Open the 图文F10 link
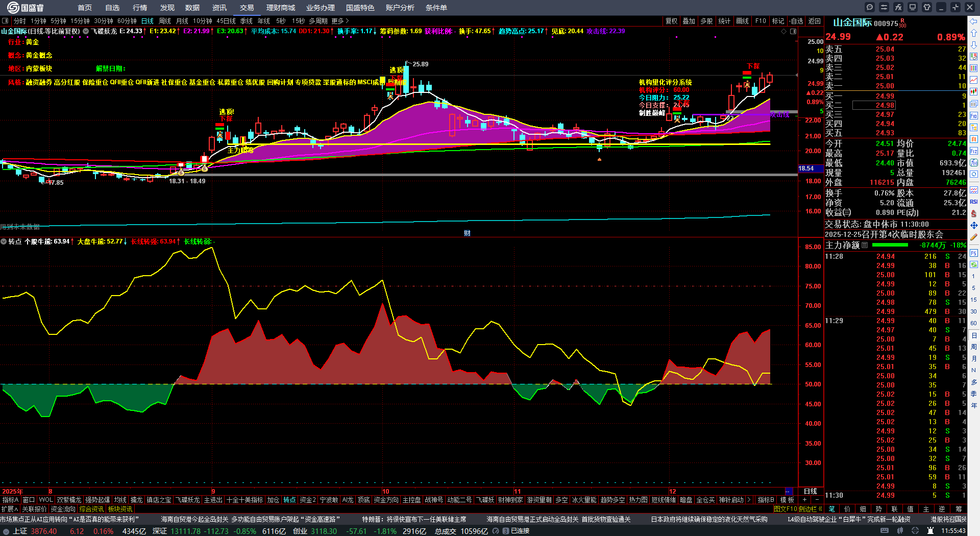 pyautogui.click(x=785, y=509)
